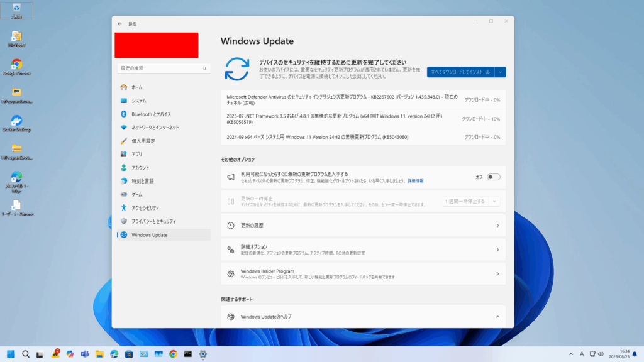Select 時刻と言語 in the sidebar
644x362 pixels.
coord(164,181)
